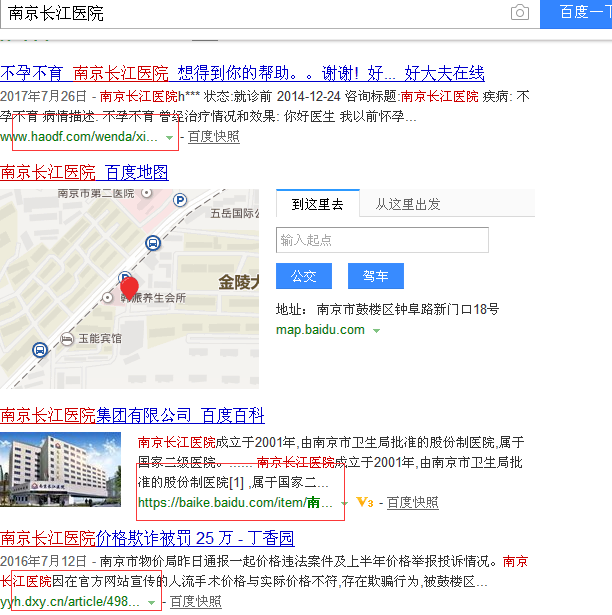This screenshot has width=612, height=615.
Task: Expand the arrow next to map.baidu.com
Action: click(376, 331)
